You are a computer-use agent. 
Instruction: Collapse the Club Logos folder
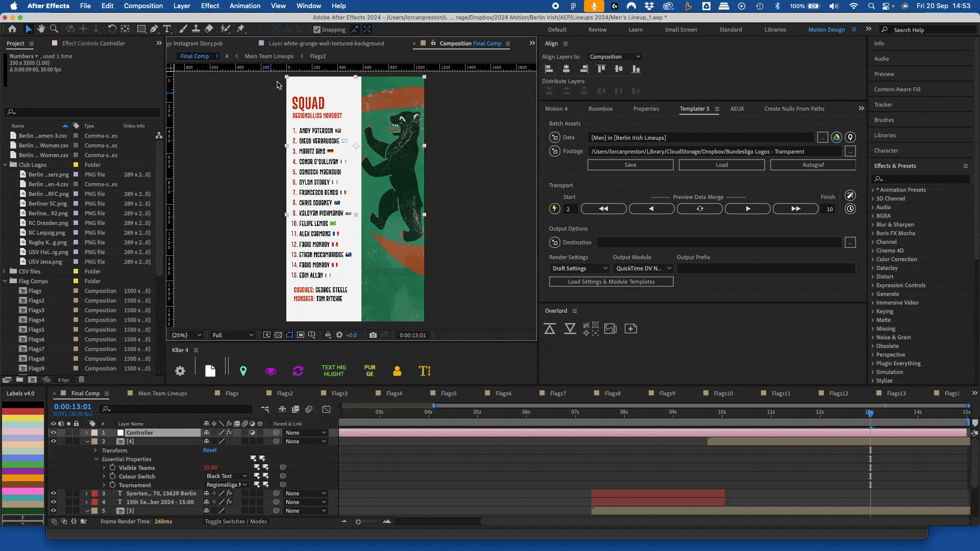pyautogui.click(x=5, y=165)
